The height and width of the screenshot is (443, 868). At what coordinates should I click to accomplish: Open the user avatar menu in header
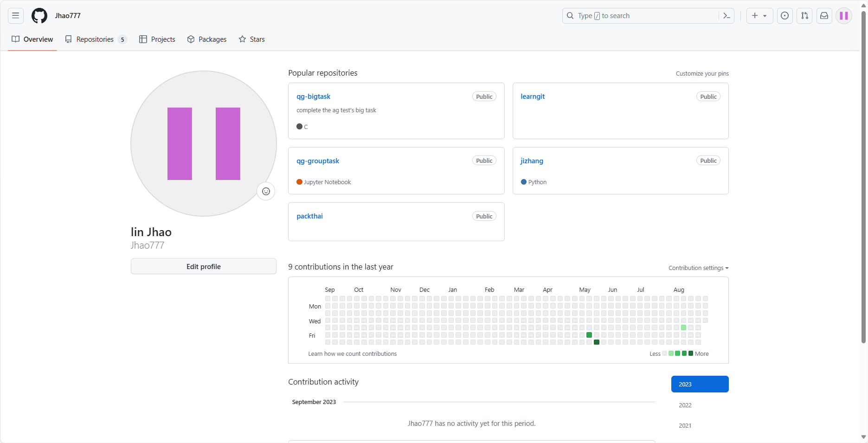[x=844, y=16]
